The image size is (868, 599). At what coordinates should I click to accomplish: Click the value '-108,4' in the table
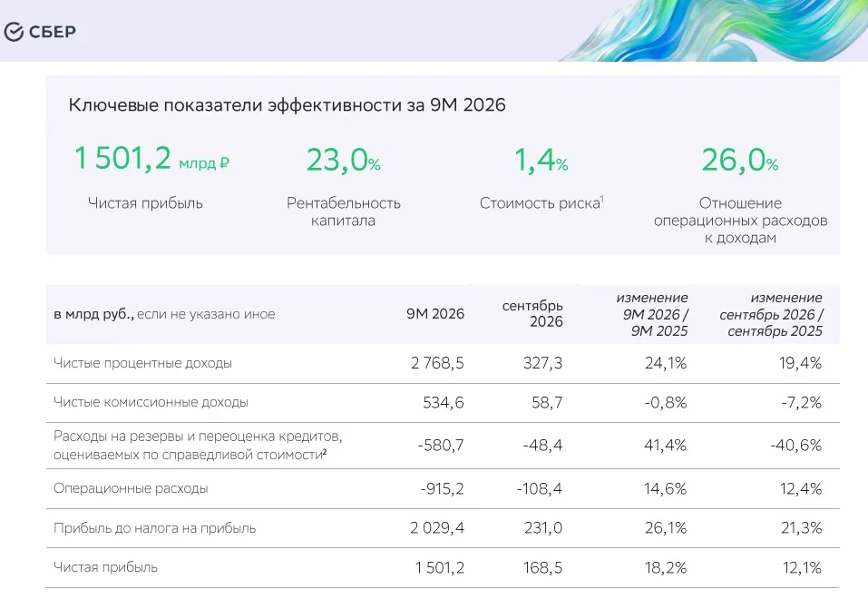coord(539,489)
